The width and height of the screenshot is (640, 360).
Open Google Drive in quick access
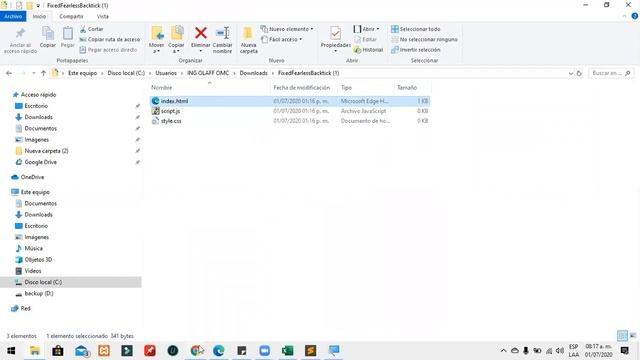coord(40,162)
